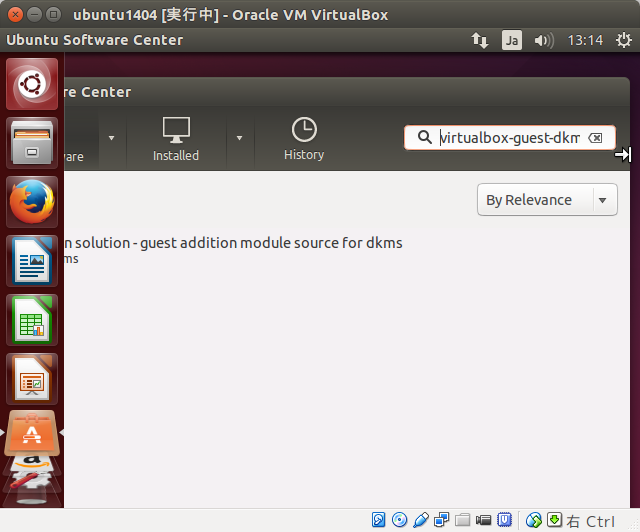Viewport: 640px width, 532px height.
Task: Click the VirtualBox mouse integration status icon
Action: [x=533, y=520]
